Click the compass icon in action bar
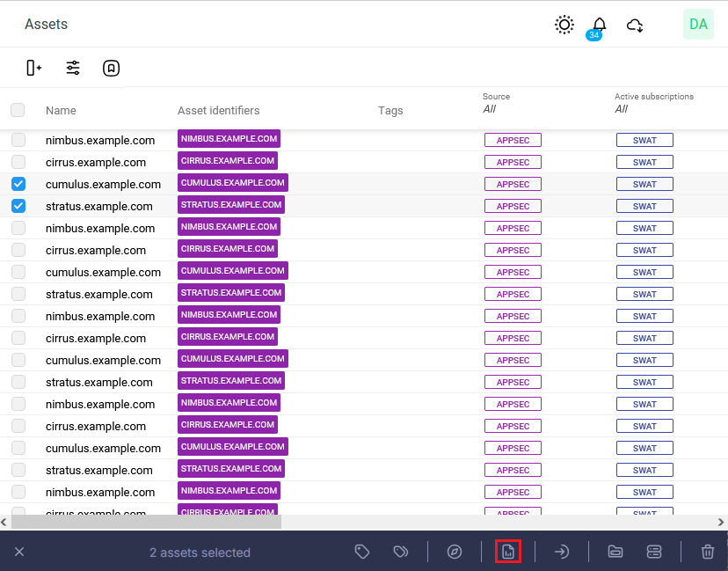The width and height of the screenshot is (728, 571). (x=455, y=552)
